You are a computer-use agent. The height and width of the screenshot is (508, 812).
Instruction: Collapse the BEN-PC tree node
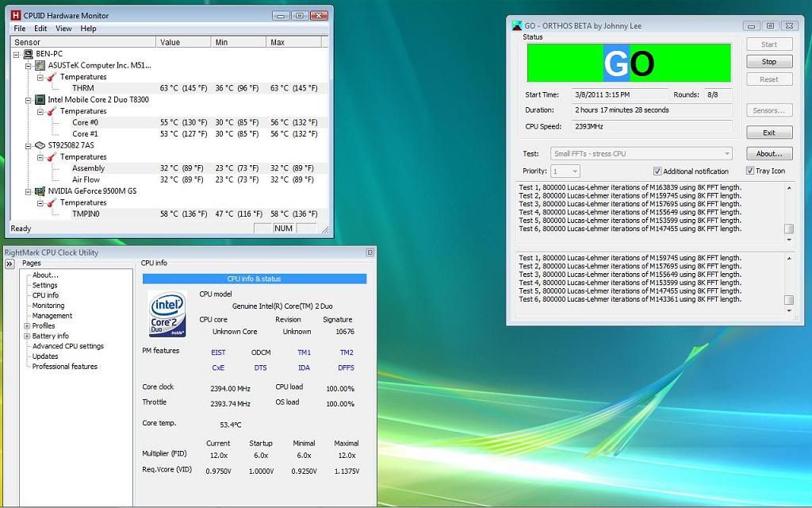click(x=16, y=54)
